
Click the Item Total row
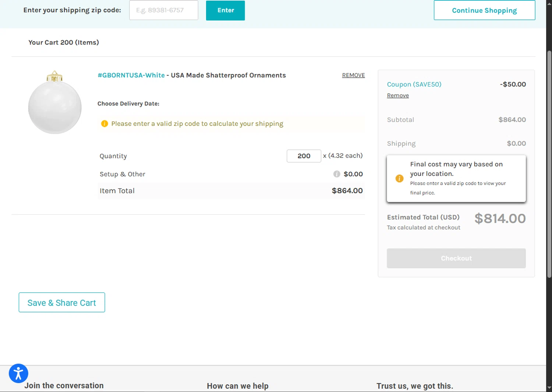[x=231, y=191]
